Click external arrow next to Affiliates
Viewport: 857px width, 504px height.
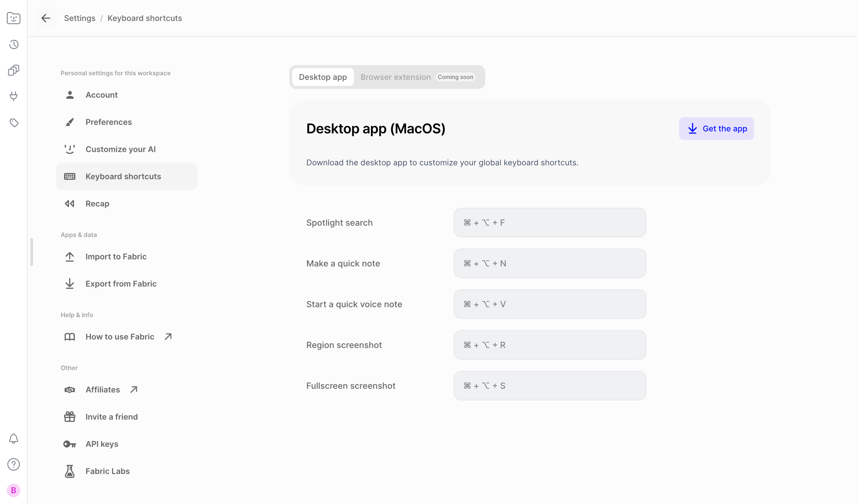134,390
